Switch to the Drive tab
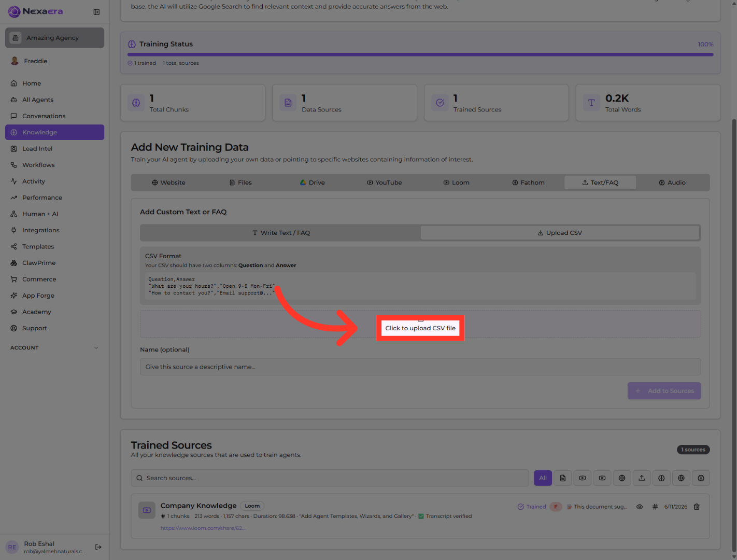Image resolution: width=737 pixels, height=560 pixels. (x=313, y=183)
